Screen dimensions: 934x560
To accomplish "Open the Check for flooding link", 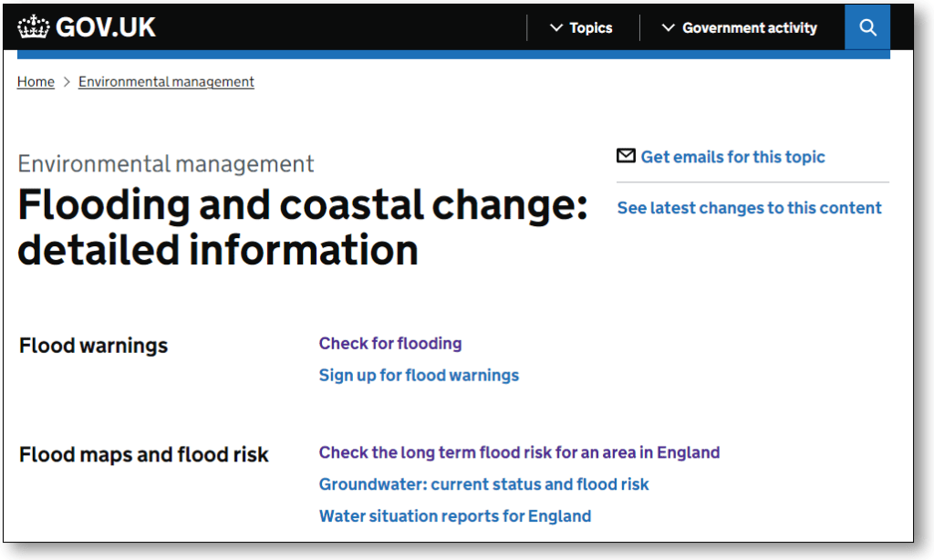I will [x=390, y=344].
